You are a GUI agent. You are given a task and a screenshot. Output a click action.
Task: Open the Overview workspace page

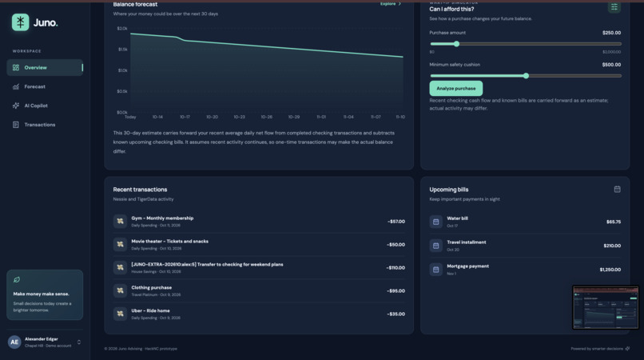(x=45, y=67)
